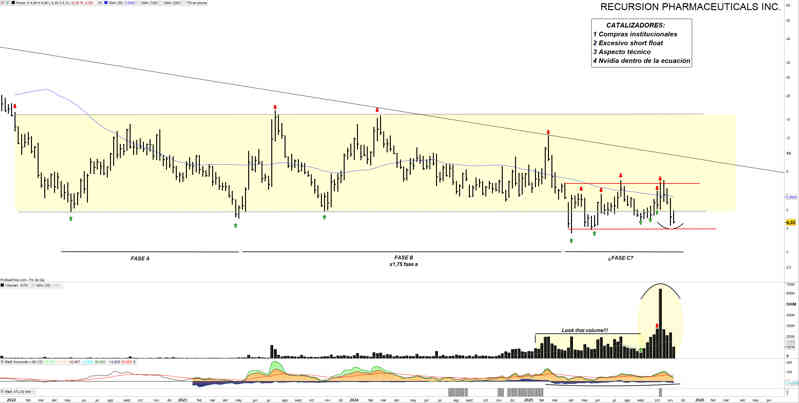Click the leftmost green arrow under the price bars
Viewport: 799px width, 403px height.
coord(71,217)
